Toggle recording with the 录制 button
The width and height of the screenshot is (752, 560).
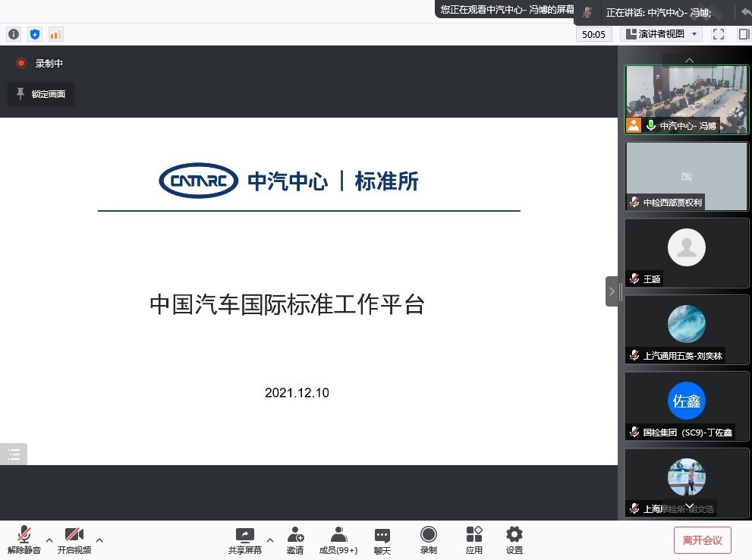pyautogui.click(x=429, y=540)
